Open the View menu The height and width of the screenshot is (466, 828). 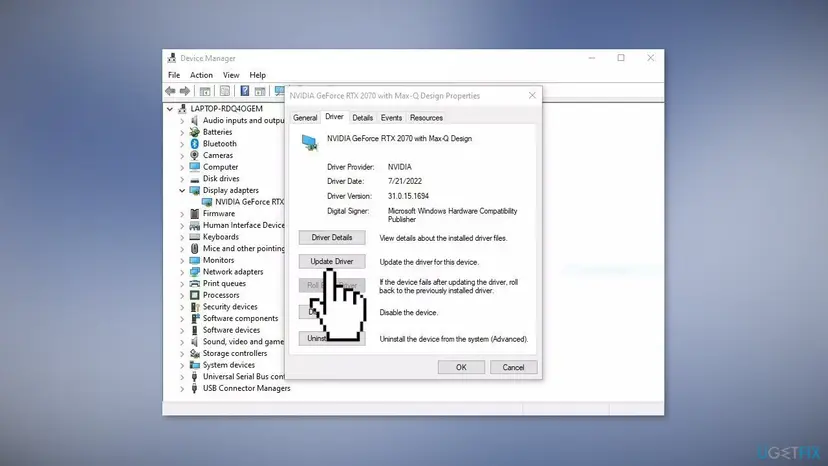[x=231, y=75]
